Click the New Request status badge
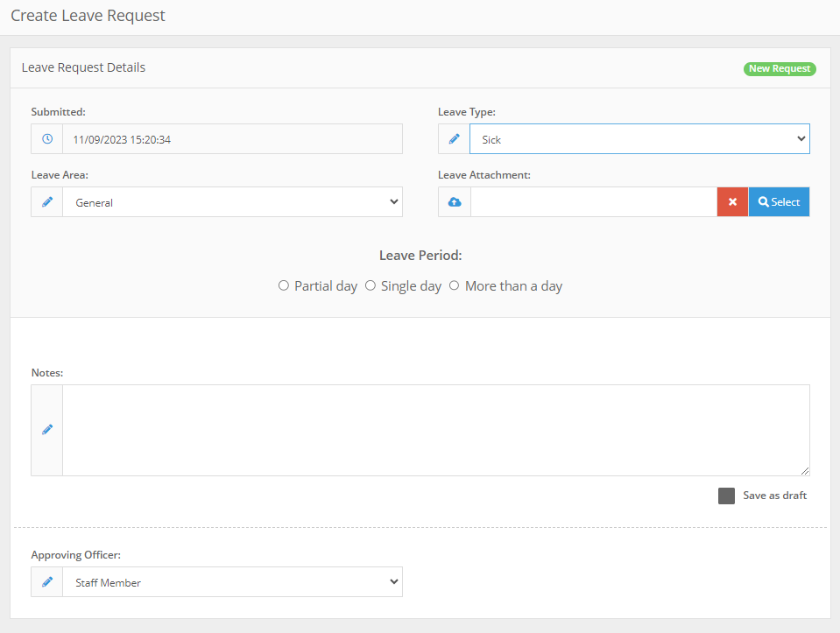The width and height of the screenshot is (840, 633). pyautogui.click(x=780, y=68)
